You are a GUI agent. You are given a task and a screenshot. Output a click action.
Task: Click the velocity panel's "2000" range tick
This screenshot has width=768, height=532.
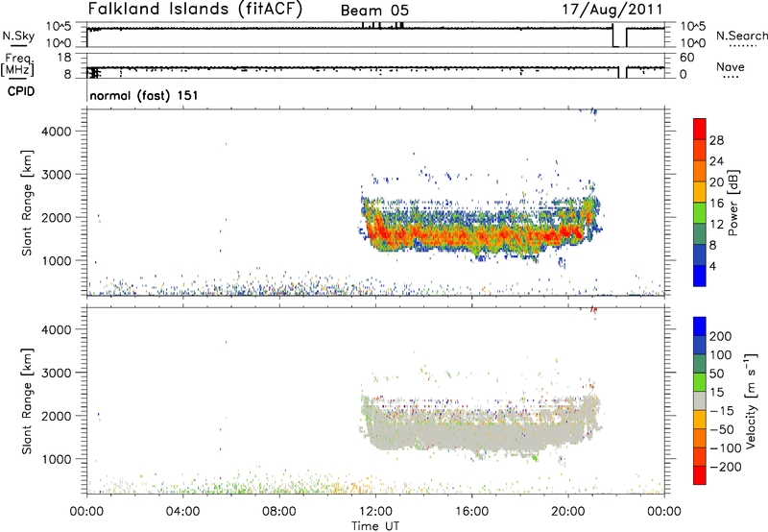tap(57, 417)
